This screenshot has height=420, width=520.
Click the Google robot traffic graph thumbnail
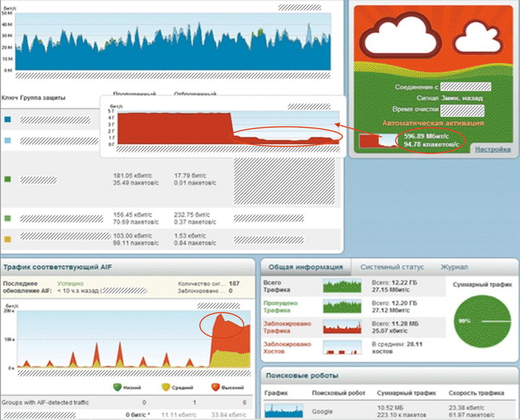point(283,411)
